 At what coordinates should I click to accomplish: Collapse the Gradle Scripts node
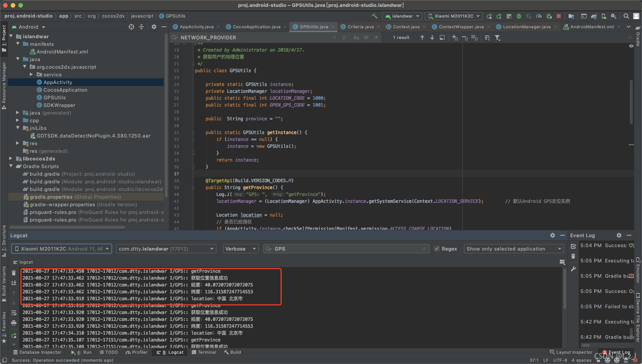[x=11, y=166]
